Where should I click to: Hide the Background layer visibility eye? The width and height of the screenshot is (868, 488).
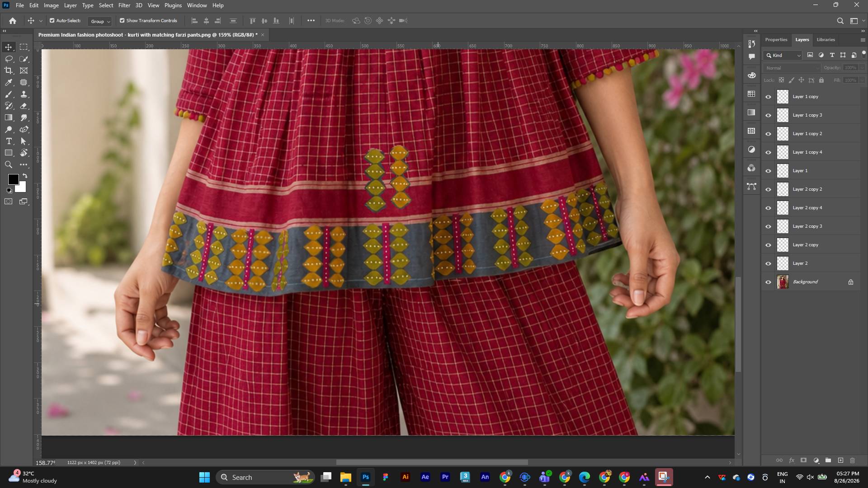tap(768, 282)
